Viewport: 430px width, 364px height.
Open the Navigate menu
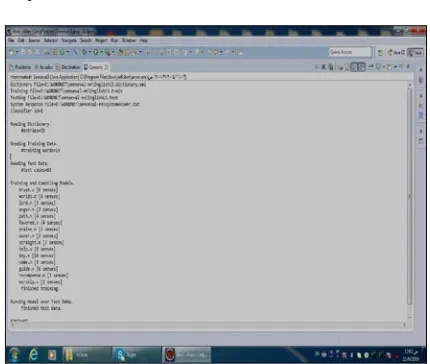tap(69, 40)
